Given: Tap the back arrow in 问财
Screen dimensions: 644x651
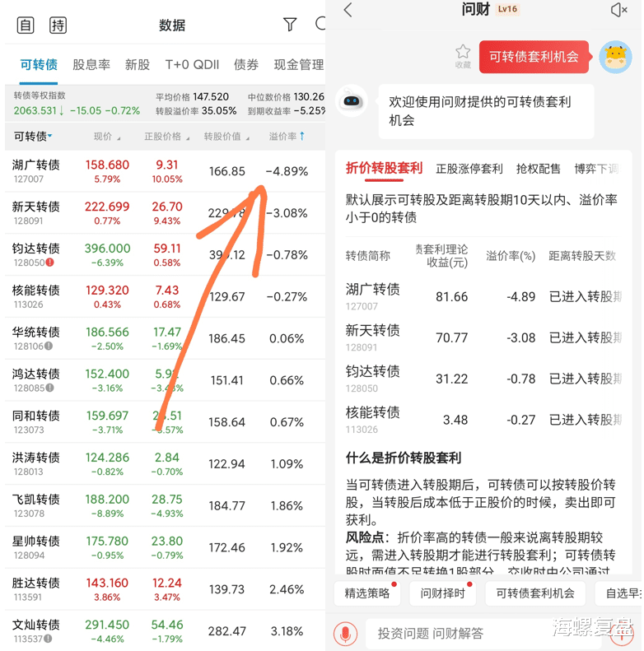Looking at the screenshot, I should 348,10.
